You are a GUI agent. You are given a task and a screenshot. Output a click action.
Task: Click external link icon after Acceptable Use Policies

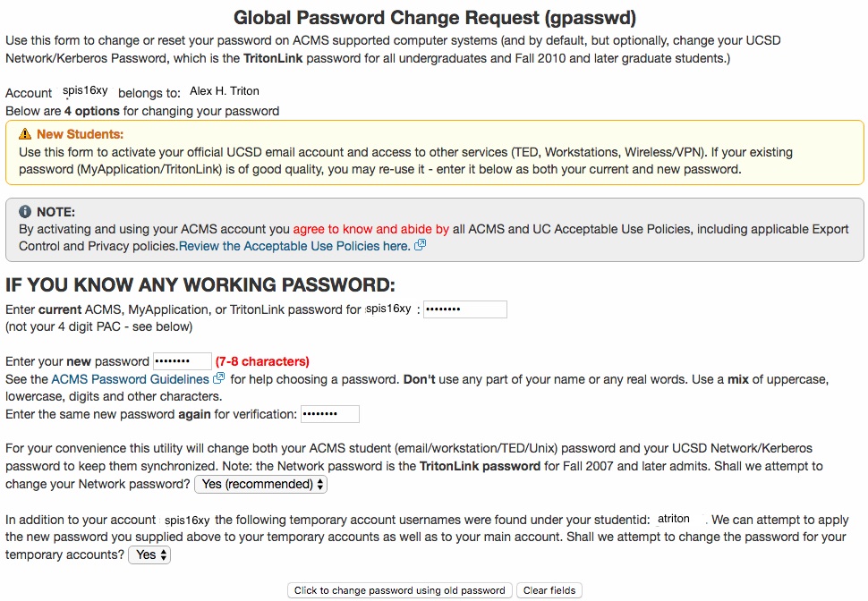click(421, 245)
